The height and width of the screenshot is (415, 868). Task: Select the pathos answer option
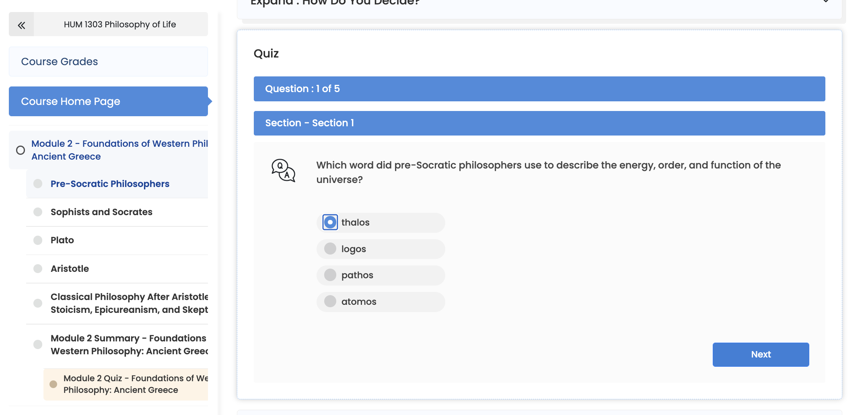[x=381, y=275]
